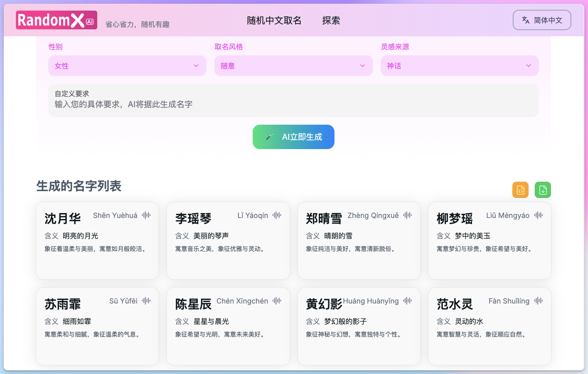Open the 探索 menu item
This screenshot has height=374, width=588.
pyautogui.click(x=330, y=20)
